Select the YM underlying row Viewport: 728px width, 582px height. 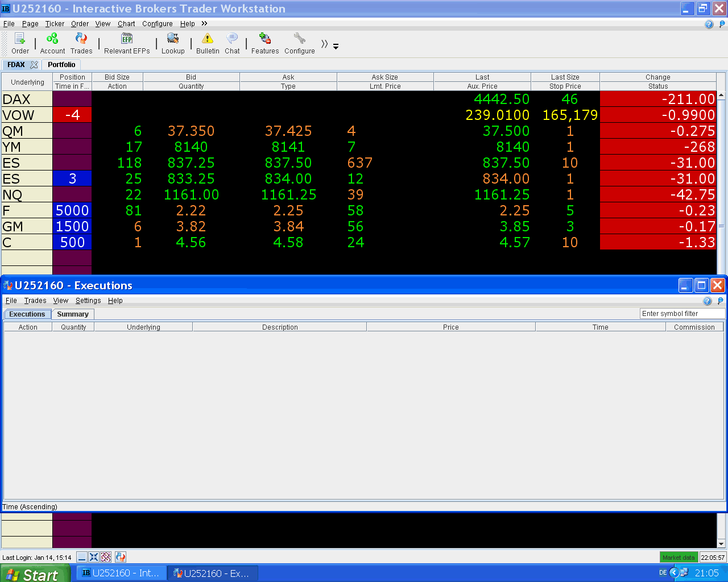click(x=27, y=147)
